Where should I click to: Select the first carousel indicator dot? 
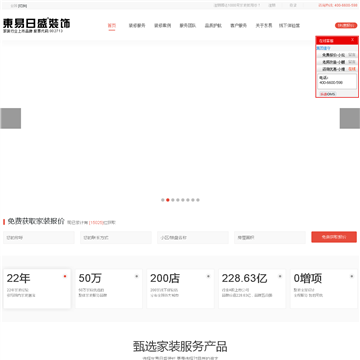[163, 200]
